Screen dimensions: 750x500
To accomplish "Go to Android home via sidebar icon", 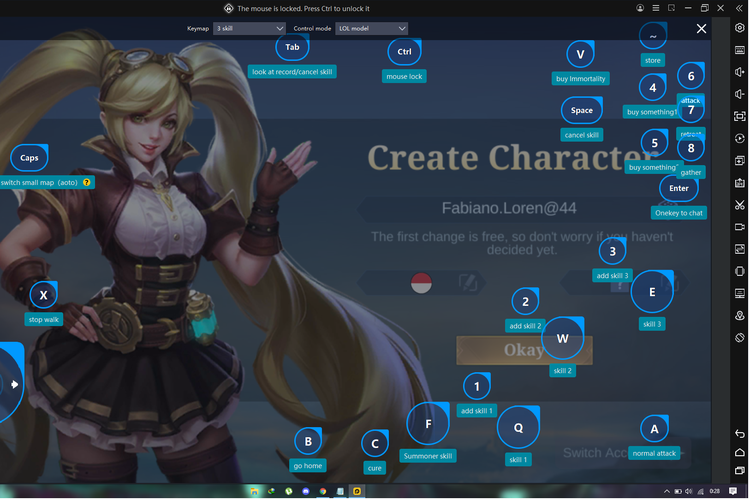I will pos(740,454).
